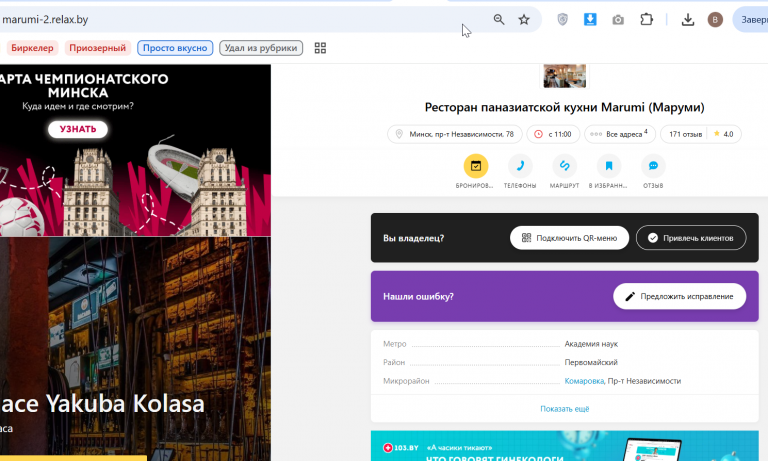The width and height of the screenshot is (768, 461).
Task: Expand details via Показать ещё
Action: coord(564,409)
